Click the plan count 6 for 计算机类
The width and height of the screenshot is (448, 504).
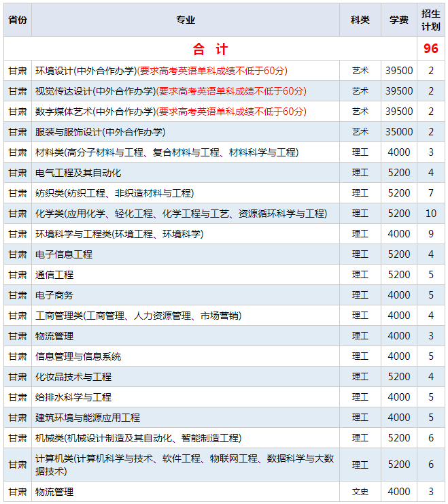tap(430, 465)
